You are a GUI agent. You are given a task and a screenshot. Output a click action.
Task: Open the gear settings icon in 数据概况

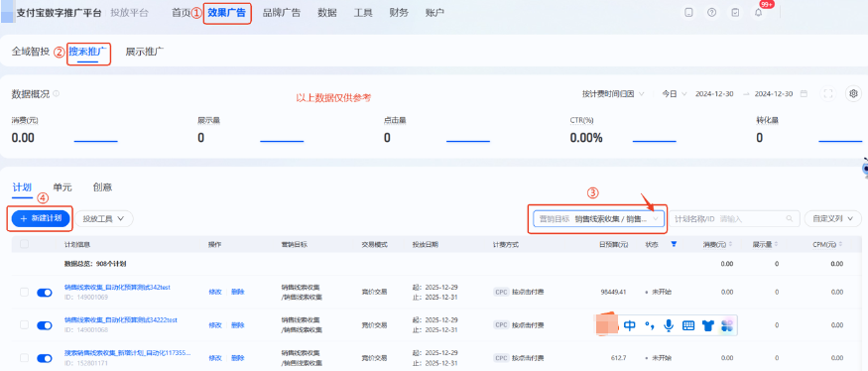[853, 93]
